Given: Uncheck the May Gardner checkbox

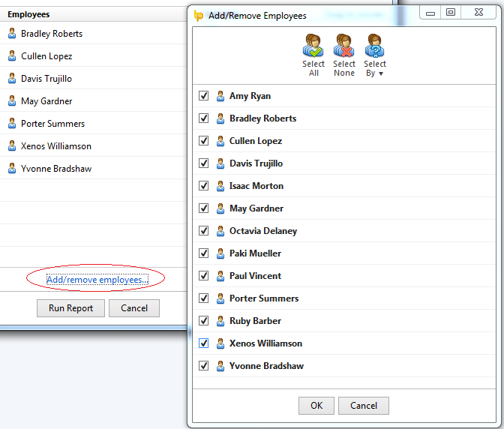Looking at the screenshot, I should pyautogui.click(x=203, y=208).
